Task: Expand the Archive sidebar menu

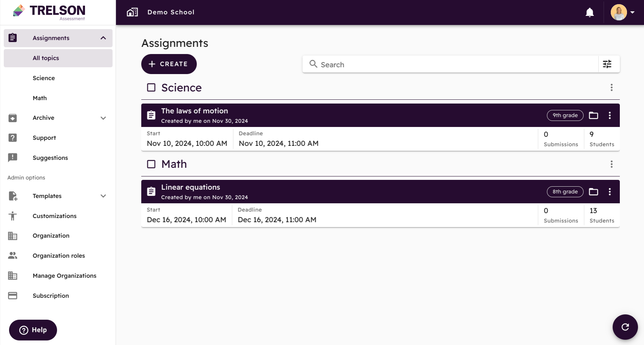Action: point(103,118)
